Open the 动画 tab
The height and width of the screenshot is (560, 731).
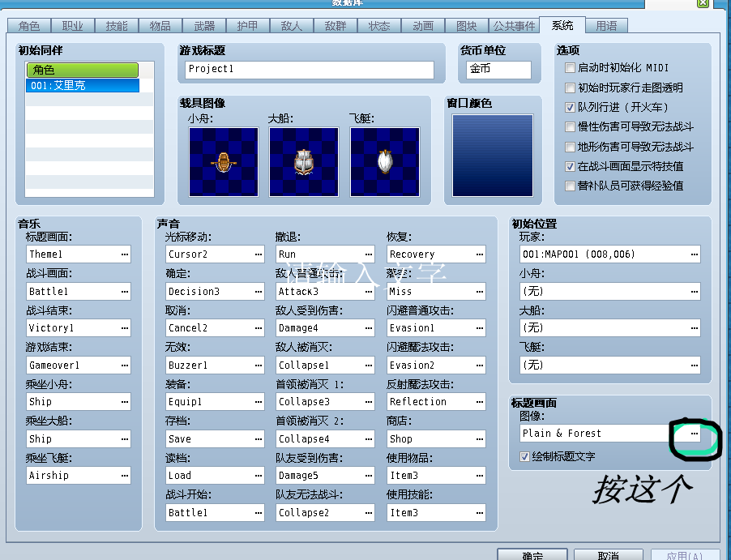(x=423, y=26)
